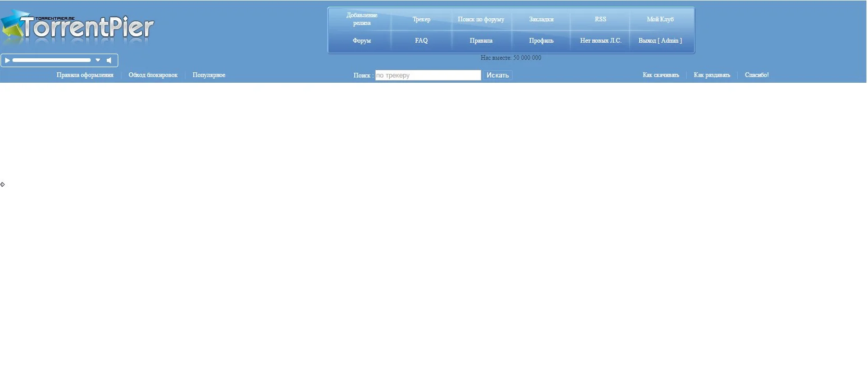Click the Искать search button

click(498, 75)
